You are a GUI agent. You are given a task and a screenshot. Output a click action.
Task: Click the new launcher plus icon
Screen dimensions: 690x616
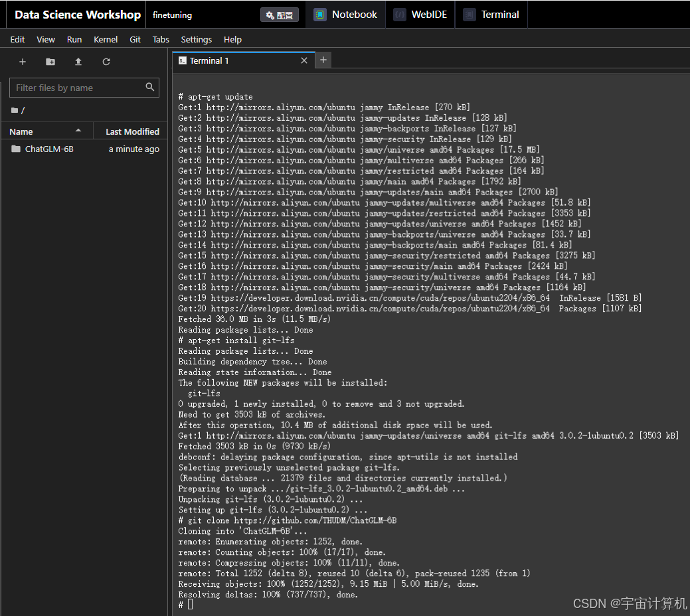click(23, 62)
